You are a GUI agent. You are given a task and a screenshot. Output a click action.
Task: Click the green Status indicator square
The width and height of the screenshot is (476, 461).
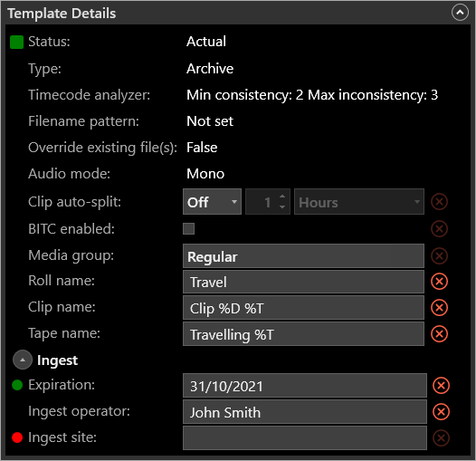[x=16, y=42]
